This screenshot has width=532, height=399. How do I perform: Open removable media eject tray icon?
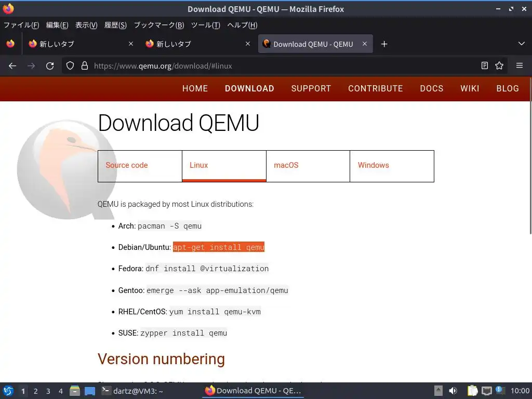[x=438, y=391]
